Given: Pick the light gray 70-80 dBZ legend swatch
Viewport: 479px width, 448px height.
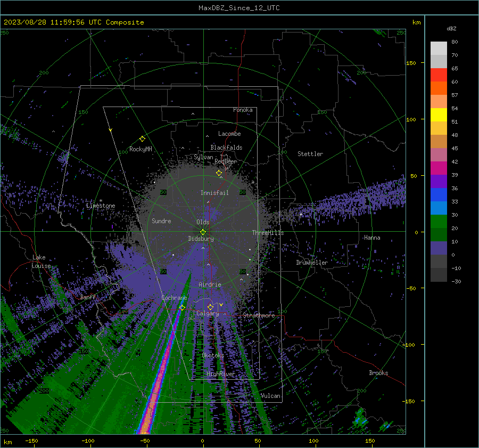Looking at the screenshot, I should point(439,48).
